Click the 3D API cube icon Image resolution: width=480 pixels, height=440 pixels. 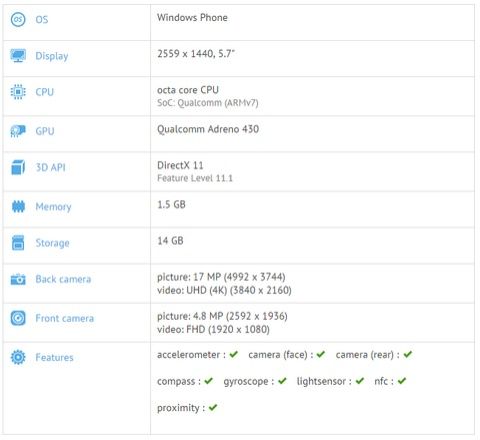click(18, 167)
